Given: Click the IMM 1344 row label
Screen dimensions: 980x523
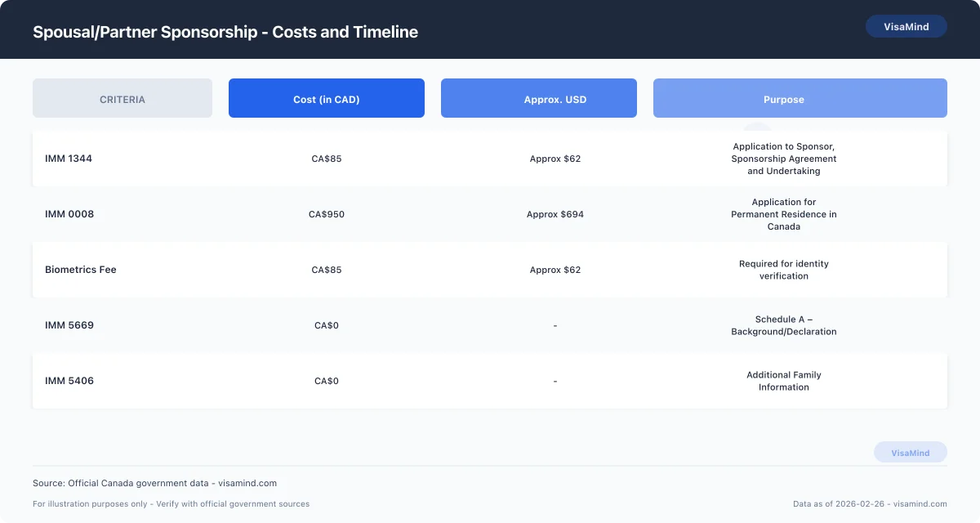Looking at the screenshot, I should (69, 159).
